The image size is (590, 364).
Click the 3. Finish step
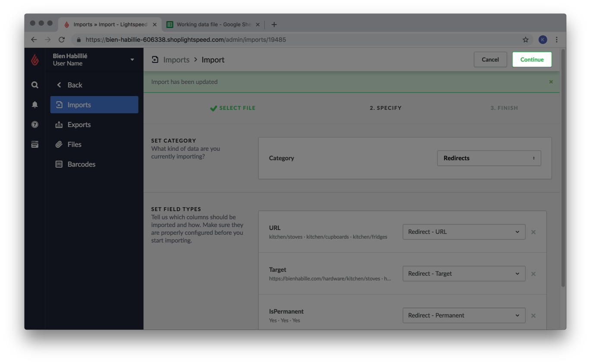tap(504, 108)
